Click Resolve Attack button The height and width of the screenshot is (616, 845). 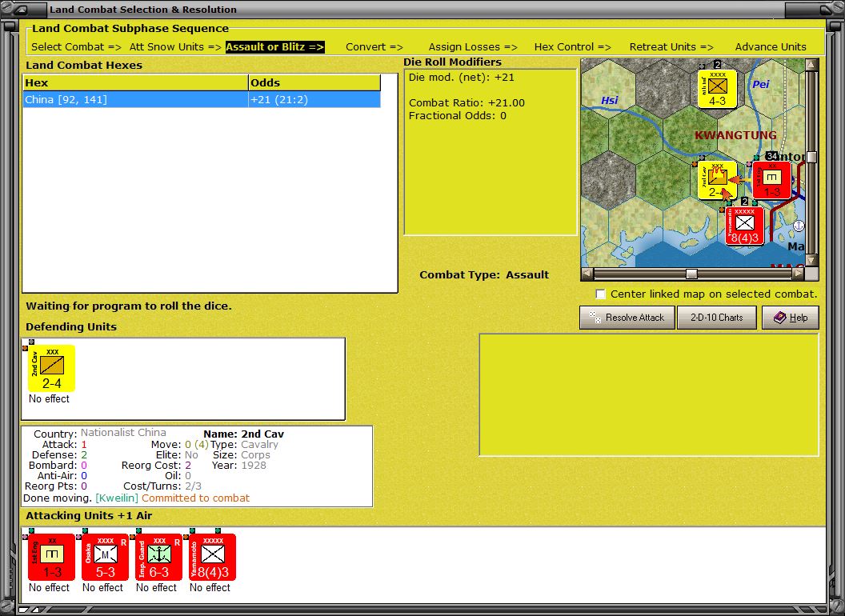627,318
